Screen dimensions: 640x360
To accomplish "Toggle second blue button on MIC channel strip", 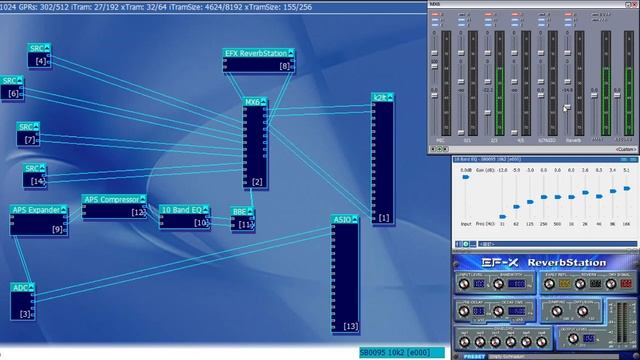I will point(434,20).
